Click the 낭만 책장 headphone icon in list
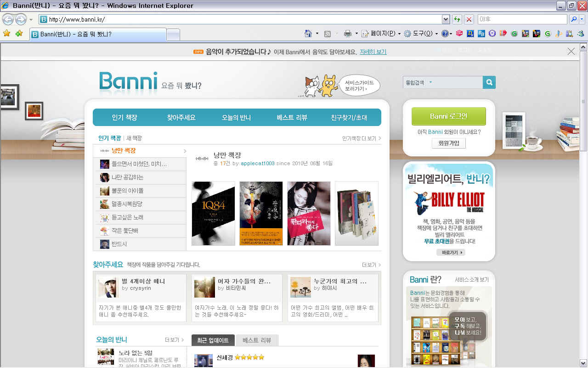Screen dimensions: 588x368 coord(104,151)
